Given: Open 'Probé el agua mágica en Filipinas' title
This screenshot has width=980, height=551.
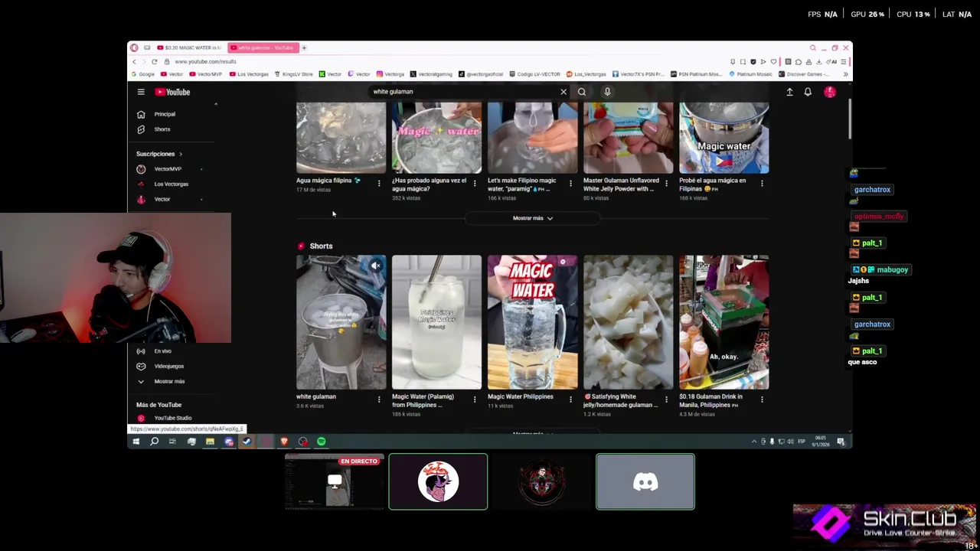Looking at the screenshot, I should click(713, 184).
